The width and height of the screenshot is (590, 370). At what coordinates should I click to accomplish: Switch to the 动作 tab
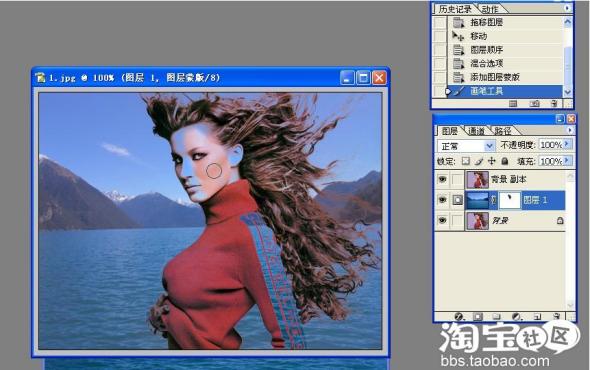pos(490,9)
